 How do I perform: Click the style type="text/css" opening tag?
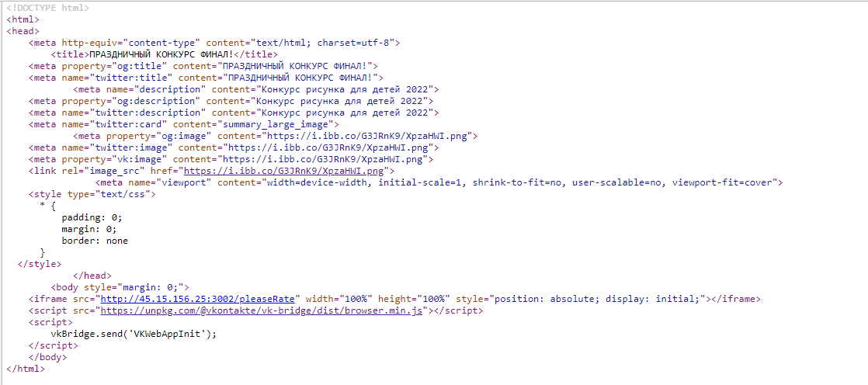click(x=92, y=194)
